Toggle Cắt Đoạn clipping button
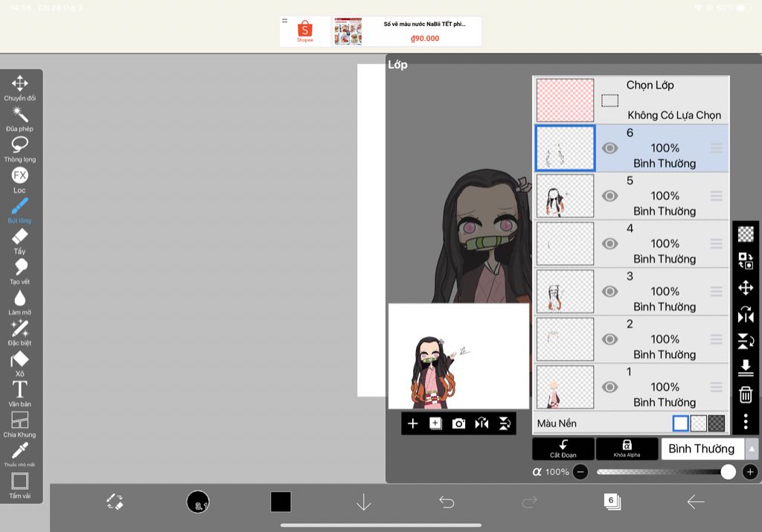This screenshot has height=532, width=762. pos(563,449)
